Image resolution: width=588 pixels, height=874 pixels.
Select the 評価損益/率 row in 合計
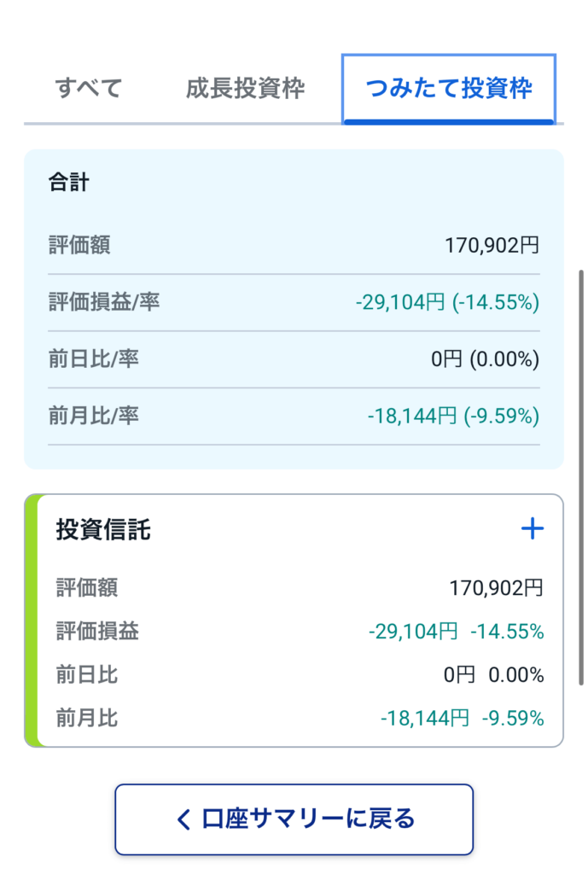tap(294, 302)
